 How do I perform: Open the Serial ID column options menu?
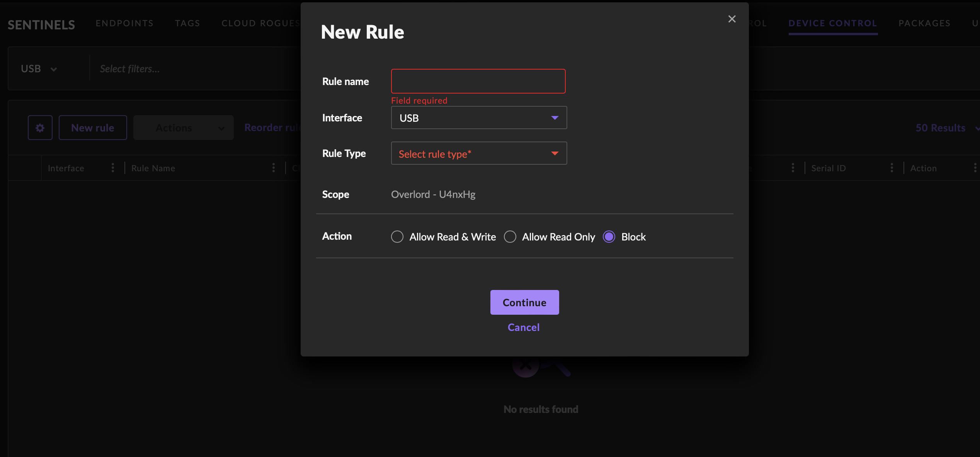pos(892,168)
